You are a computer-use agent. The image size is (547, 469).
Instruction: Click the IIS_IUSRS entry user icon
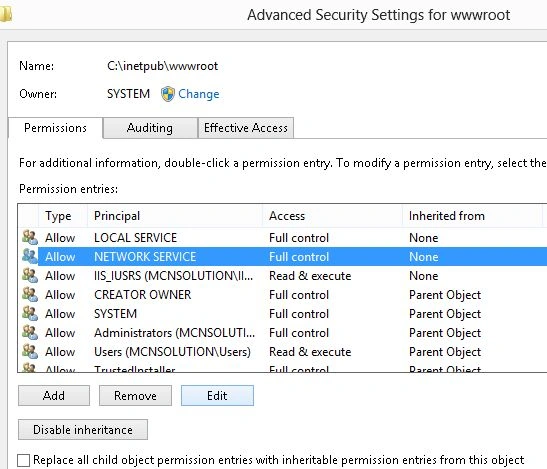(30, 276)
